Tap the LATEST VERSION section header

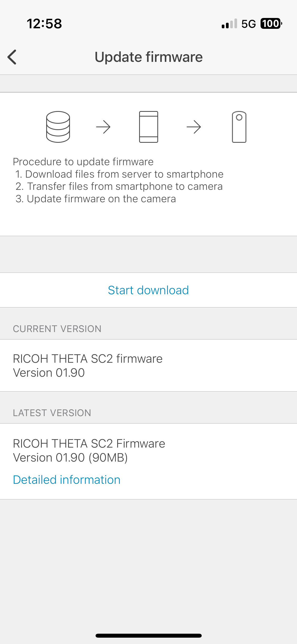click(52, 413)
